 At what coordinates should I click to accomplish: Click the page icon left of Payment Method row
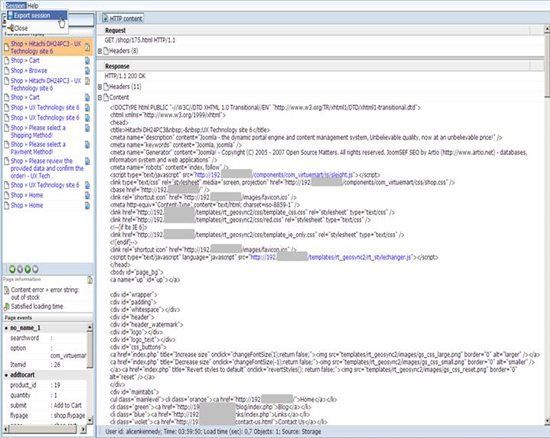[6, 144]
